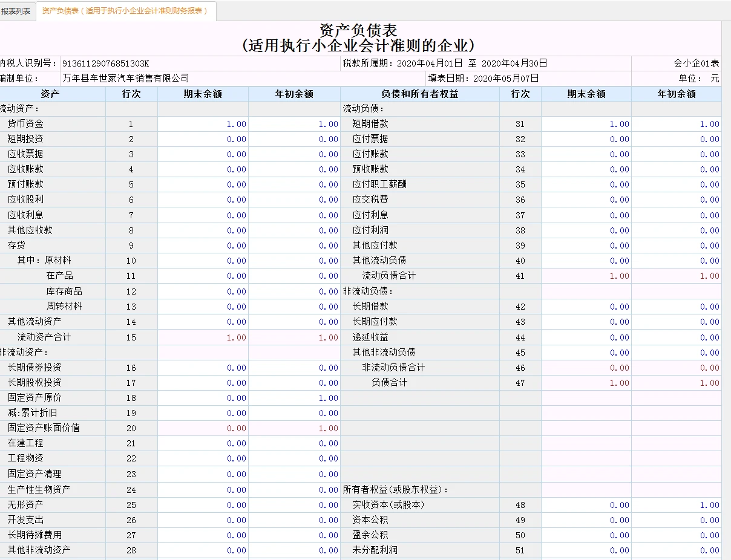Click the 会小企01表 label

click(x=697, y=63)
